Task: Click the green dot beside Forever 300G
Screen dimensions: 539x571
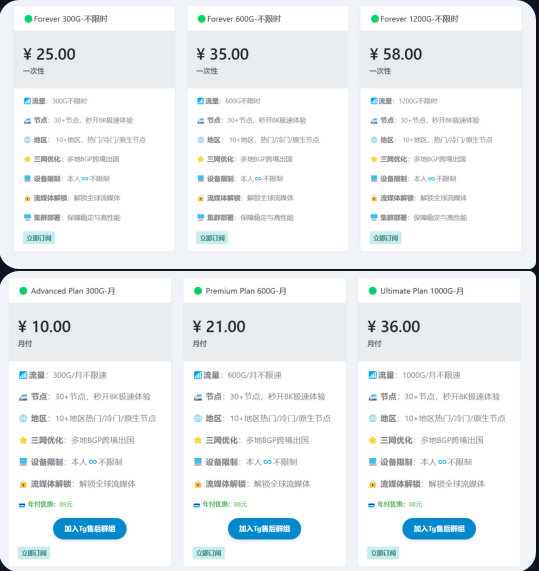Action: (x=28, y=19)
